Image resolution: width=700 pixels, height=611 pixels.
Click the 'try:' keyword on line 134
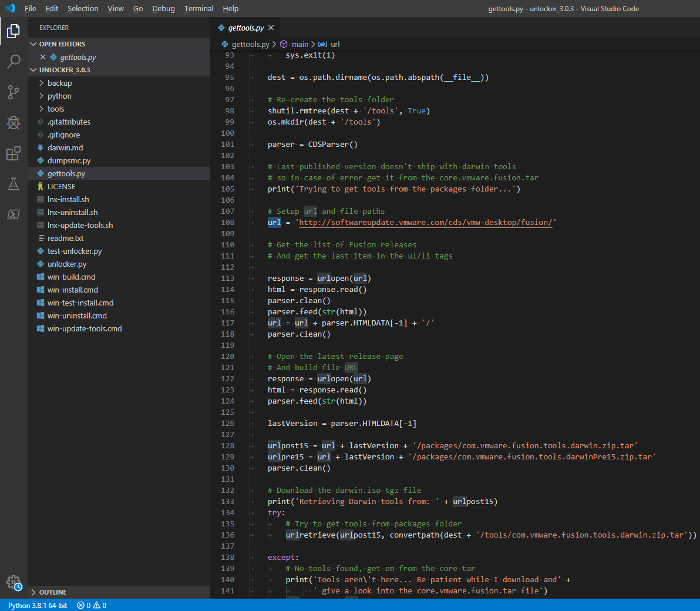(277, 513)
